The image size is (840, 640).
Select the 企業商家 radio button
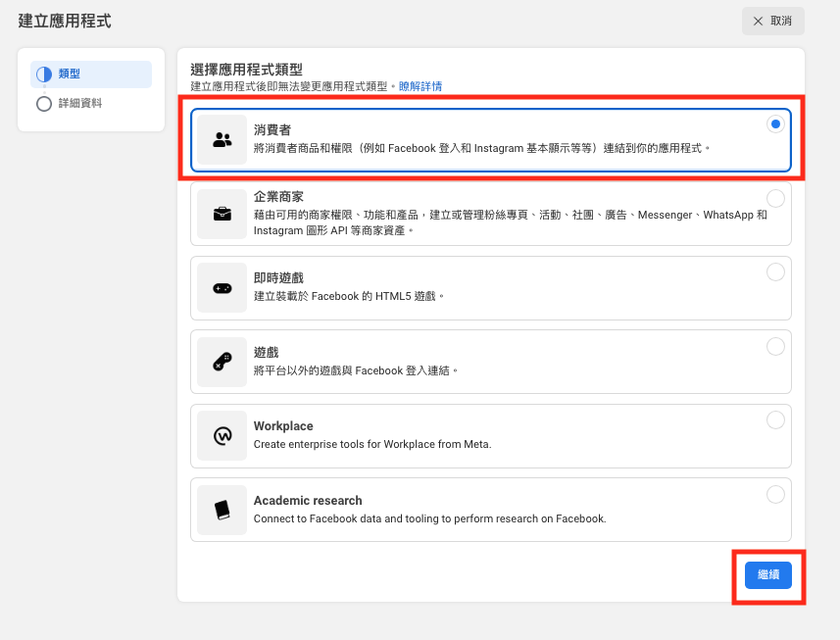tap(775, 199)
